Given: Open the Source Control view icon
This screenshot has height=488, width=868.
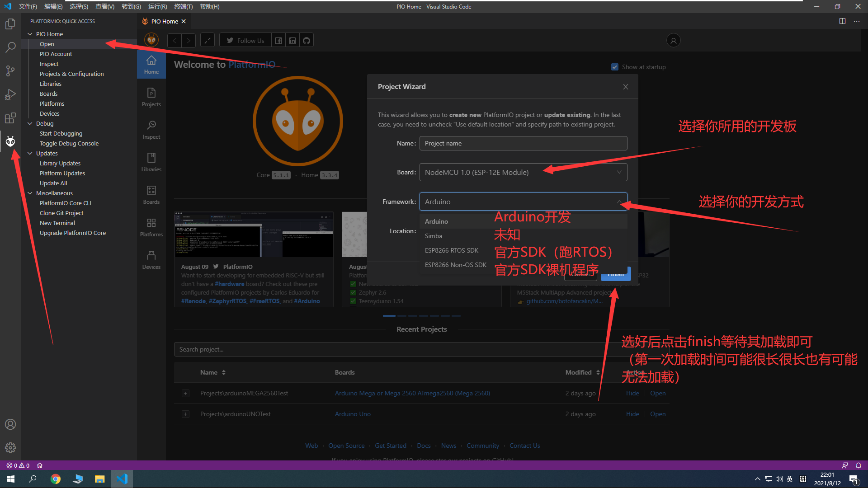Looking at the screenshot, I should (10, 71).
